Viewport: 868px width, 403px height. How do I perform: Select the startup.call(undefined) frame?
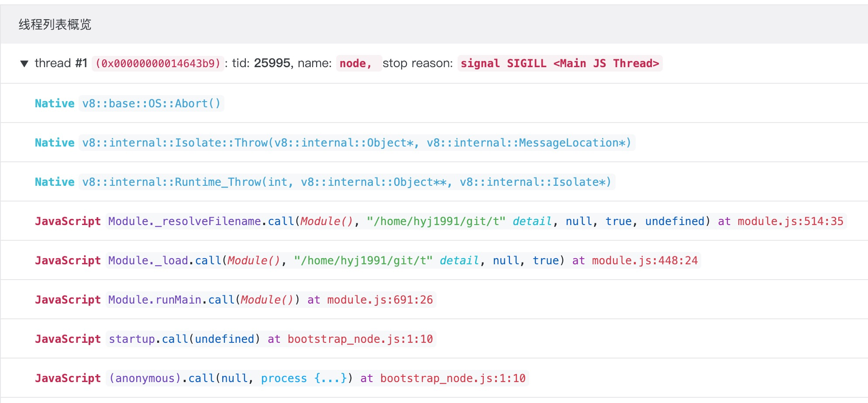pyautogui.click(x=271, y=339)
